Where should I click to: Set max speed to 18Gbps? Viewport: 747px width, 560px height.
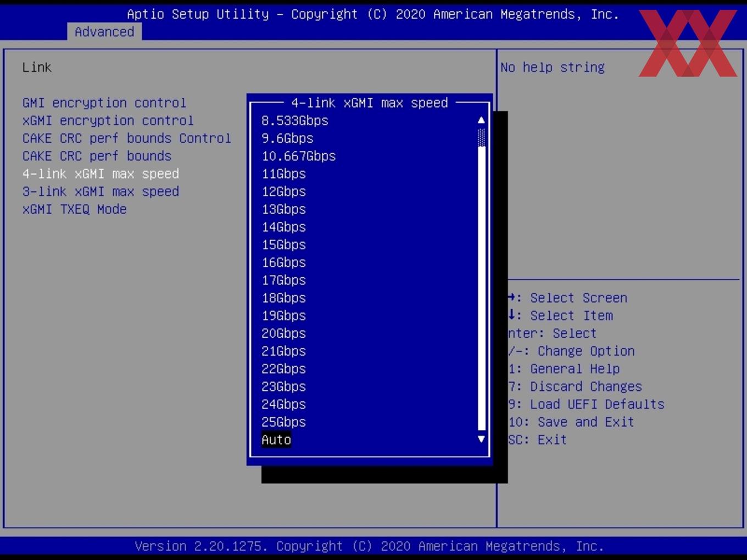(283, 298)
